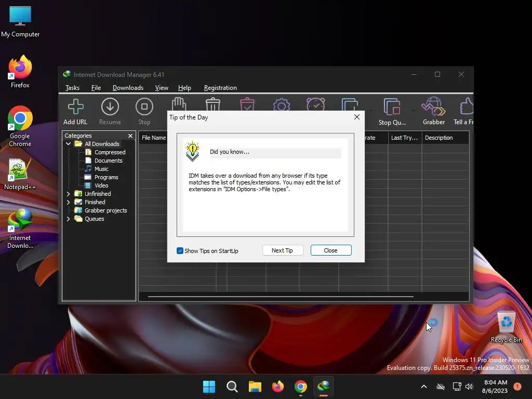Click the light bulb tip icon

click(192, 151)
